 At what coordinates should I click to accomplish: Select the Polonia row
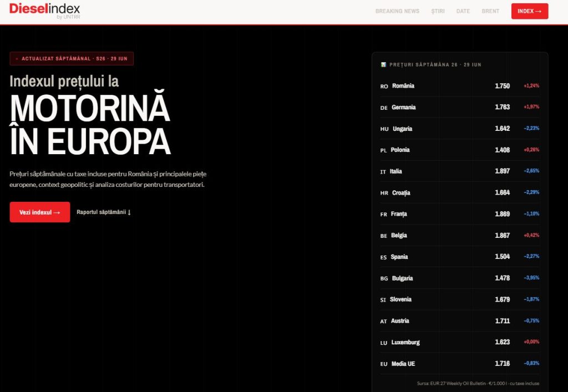[460, 150]
